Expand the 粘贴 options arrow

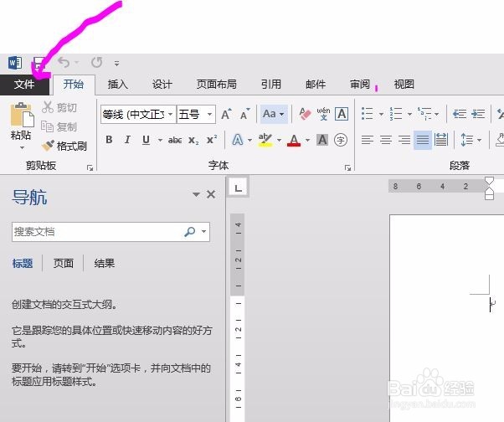coord(22,148)
